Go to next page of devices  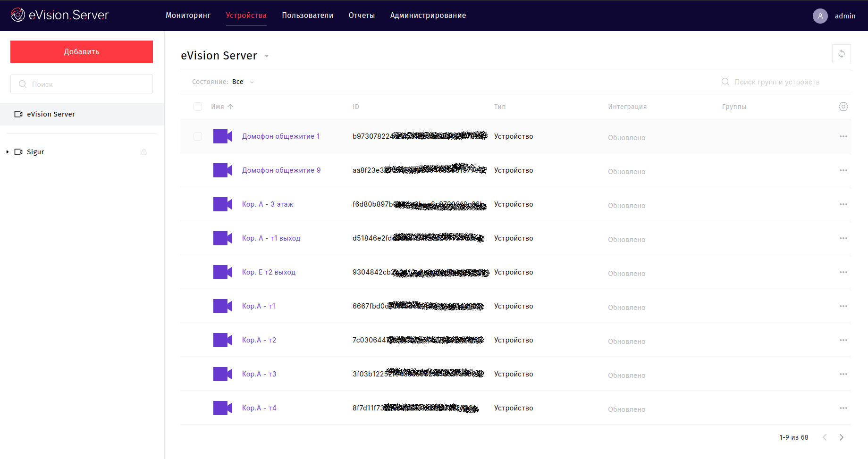(841, 437)
